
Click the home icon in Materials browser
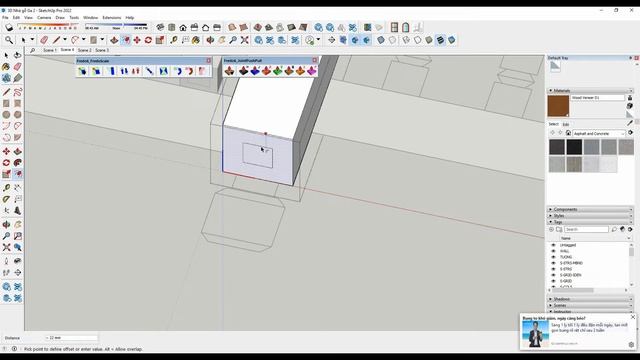coord(568,133)
